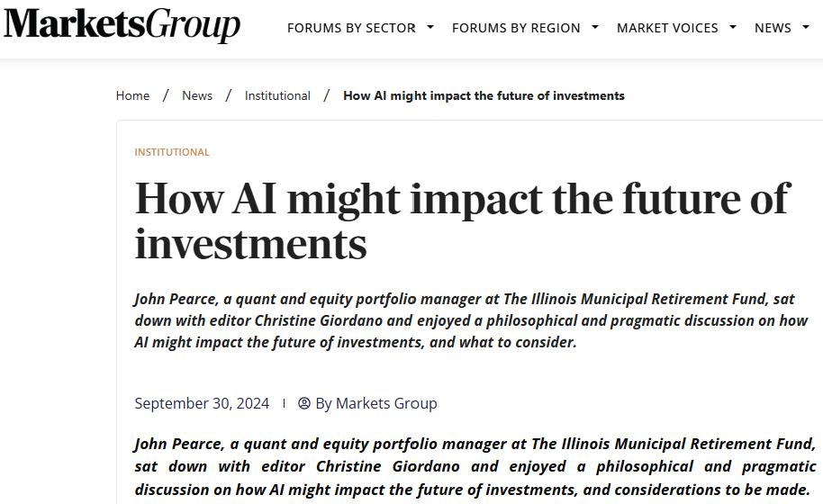Open the Forums by Region menu
This screenshot has width=823, height=504.
click(516, 28)
